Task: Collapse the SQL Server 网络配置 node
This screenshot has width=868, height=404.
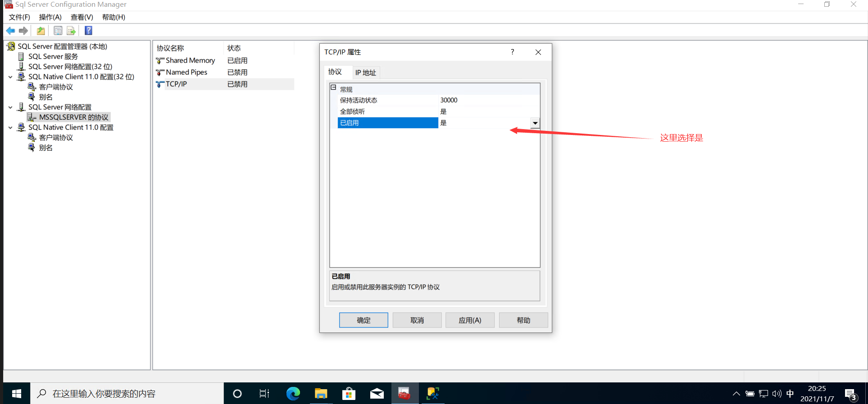Action: click(x=10, y=107)
